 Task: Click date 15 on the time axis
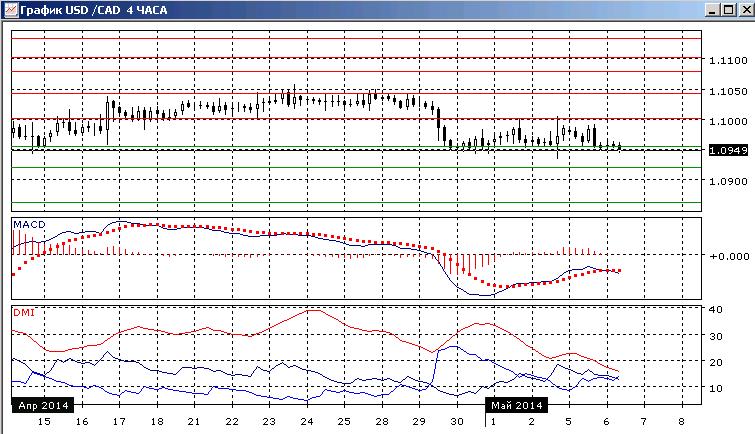coord(44,422)
